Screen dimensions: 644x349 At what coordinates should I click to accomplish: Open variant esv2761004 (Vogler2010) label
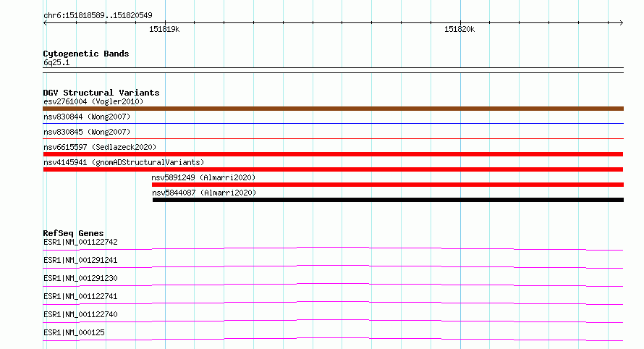[x=93, y=101]
